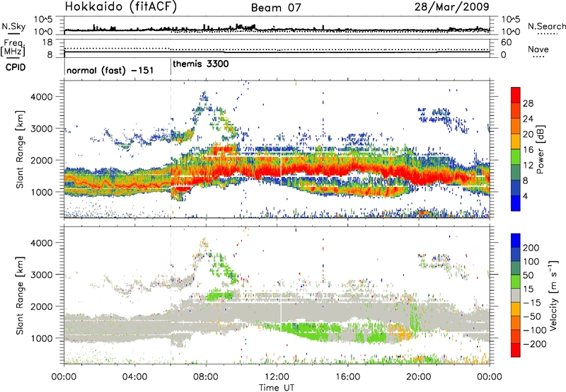
Task: Click the '16:00' time axis label
Action: (347, 376)
